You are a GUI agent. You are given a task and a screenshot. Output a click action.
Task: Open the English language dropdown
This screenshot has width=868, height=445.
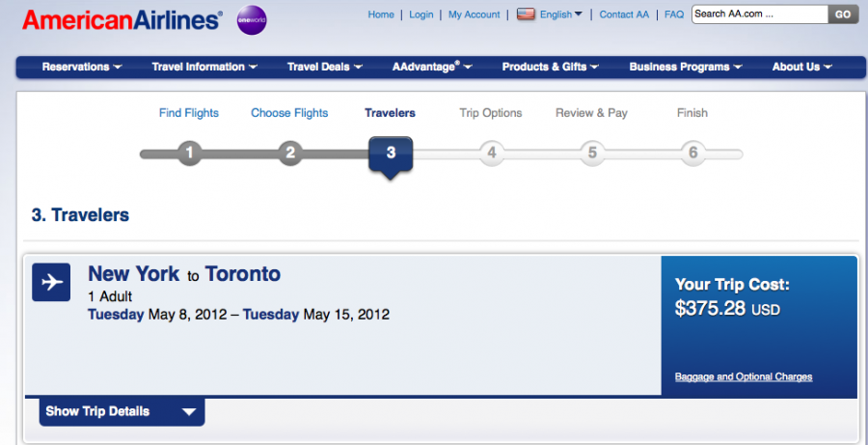click(x=560, y=14)
